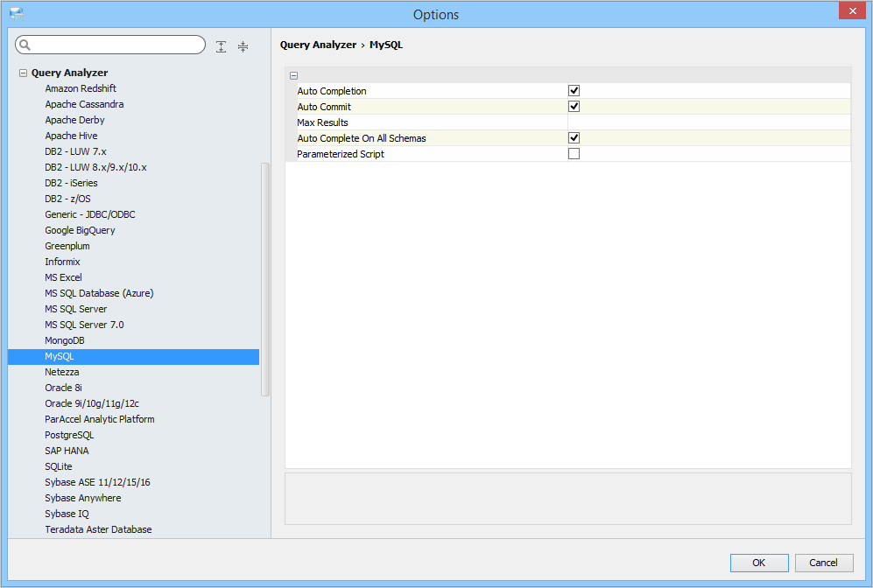Enable the Parameterized Script checkbox
Image resolution: width=873 pixels, height=588 pixels.
pyautogui.click(x=574, y=153)
